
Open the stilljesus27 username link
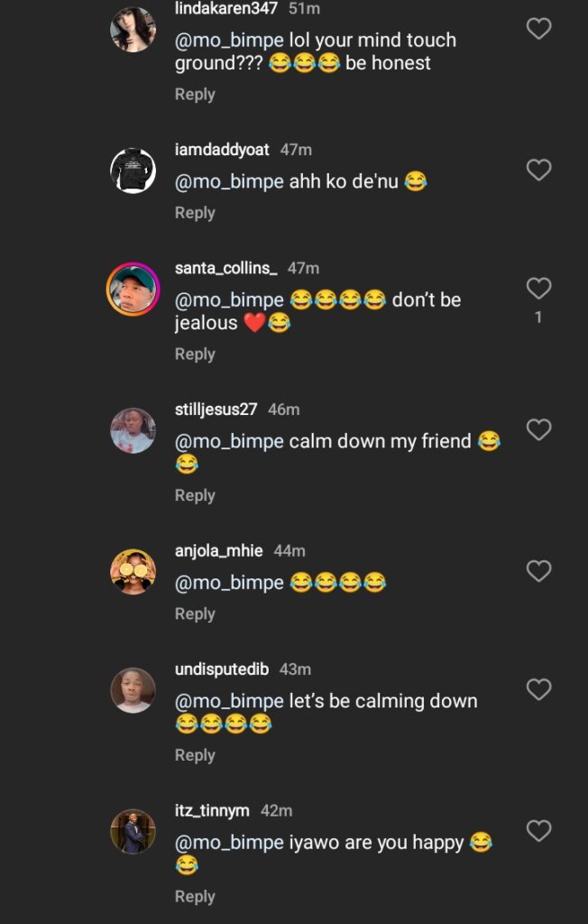click(216, 410)
